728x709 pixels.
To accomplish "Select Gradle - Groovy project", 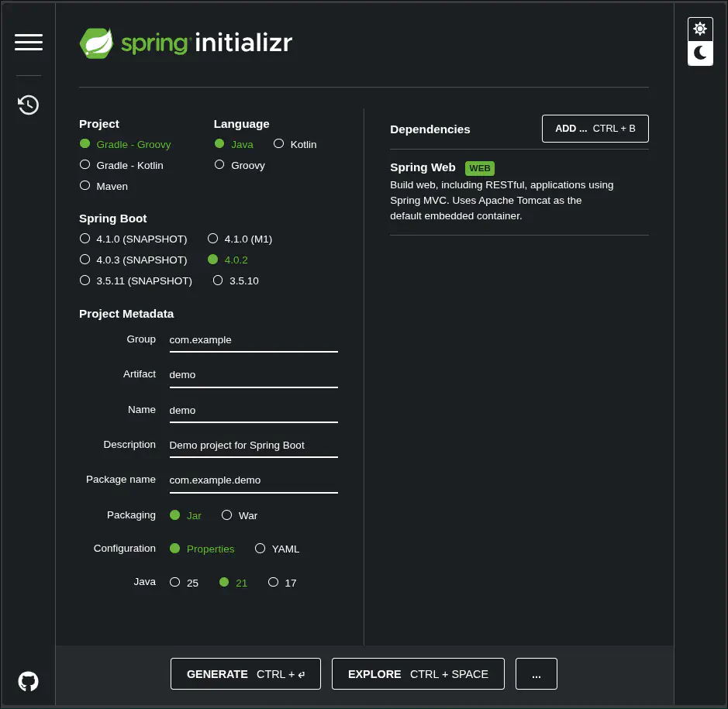I will point(126,144).
